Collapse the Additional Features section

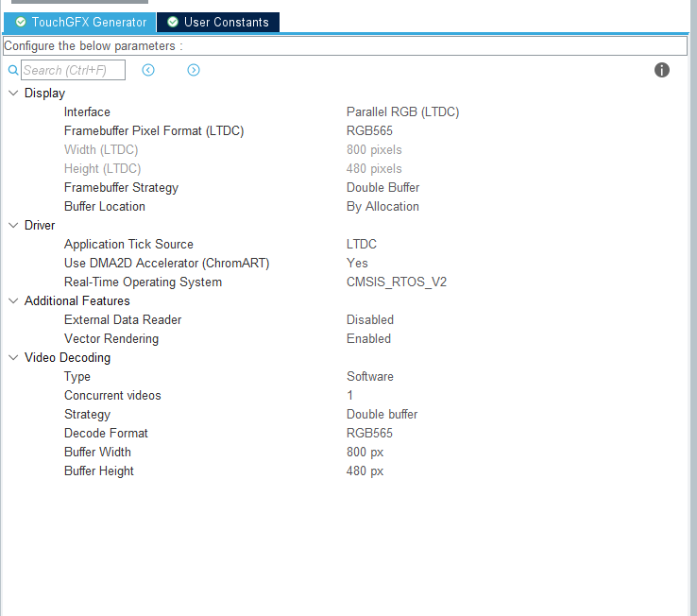click(x=13, y=300)
